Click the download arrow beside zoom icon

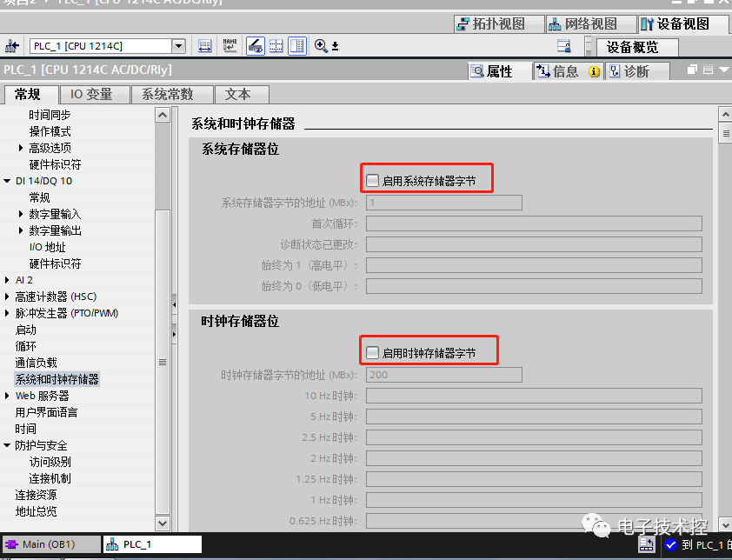336,46
